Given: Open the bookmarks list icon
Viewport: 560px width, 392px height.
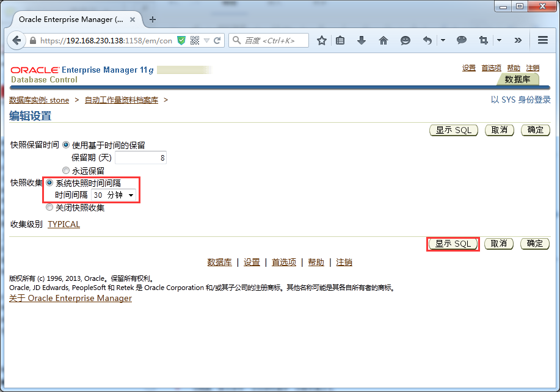Looking at the screenshot, I should tap(340, 40).
